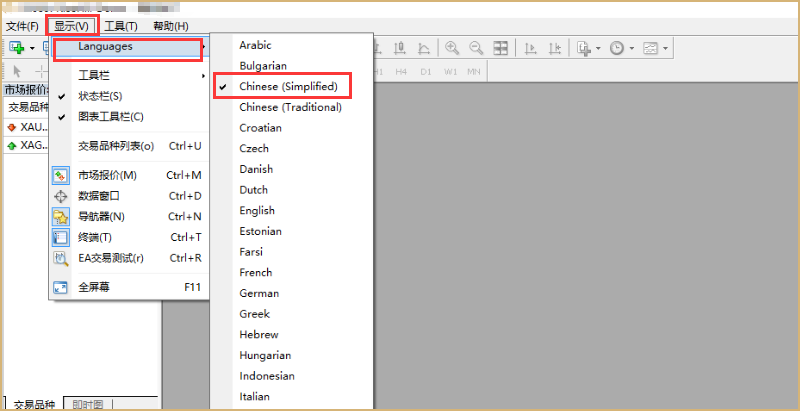Screen dimensions: 800x411
Task: Click the zoom in magnifier icon
Action: tap(452, 48)
